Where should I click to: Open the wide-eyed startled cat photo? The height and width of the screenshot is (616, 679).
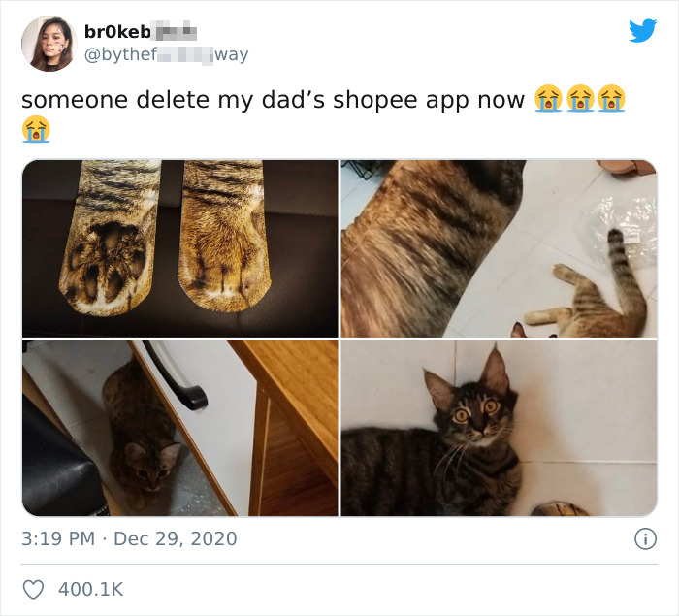click(x=499, y=429)
